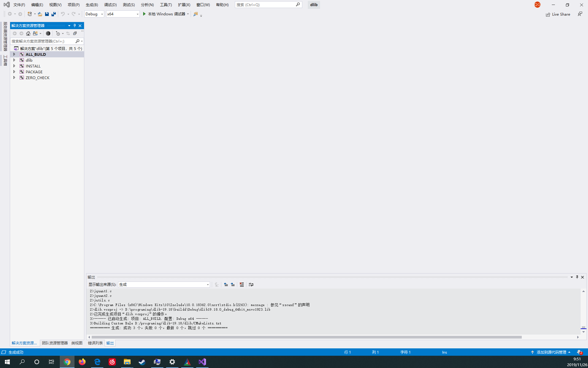Click the Undo toolbar icon
Image resolution: width=588 pixels, height=368 pixels.
pos(62,14)
